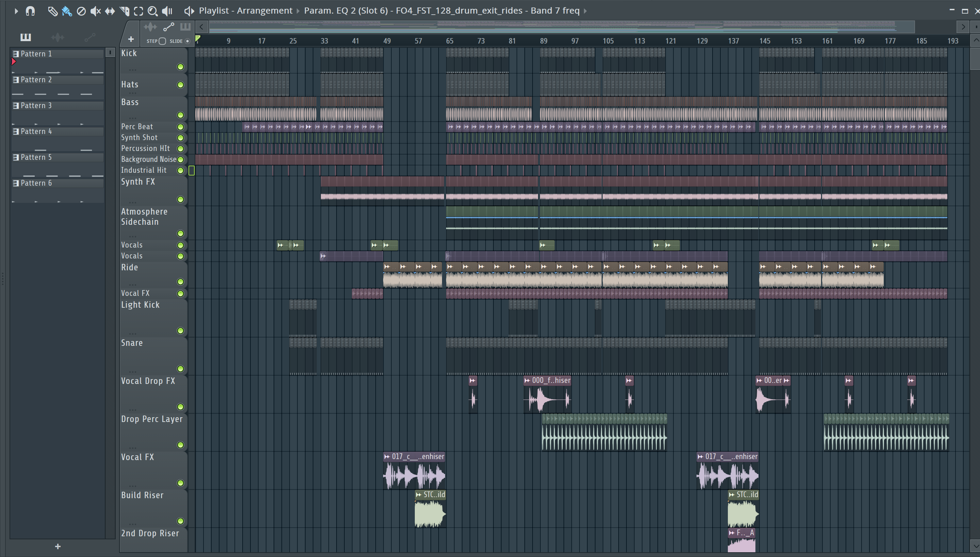
Task: Click the pattern picker scrollbar handle
Action: 110,52
